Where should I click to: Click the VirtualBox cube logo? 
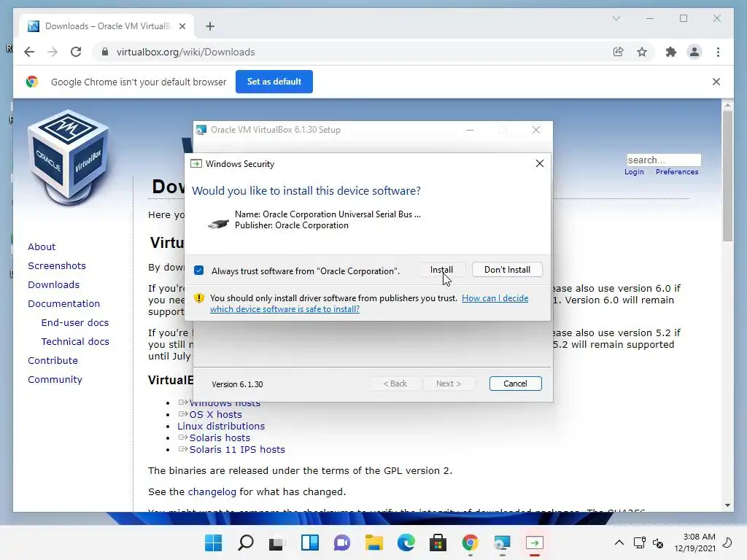click(69, 158)
